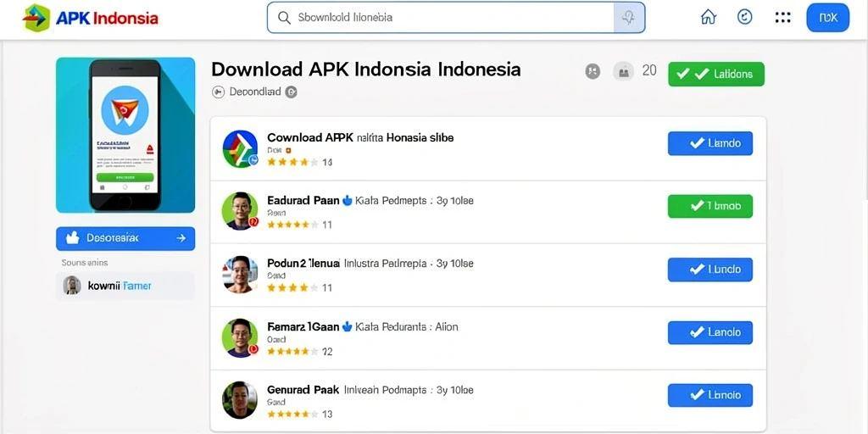
Task: Open the phone app preview image
Action: (125, 135)
